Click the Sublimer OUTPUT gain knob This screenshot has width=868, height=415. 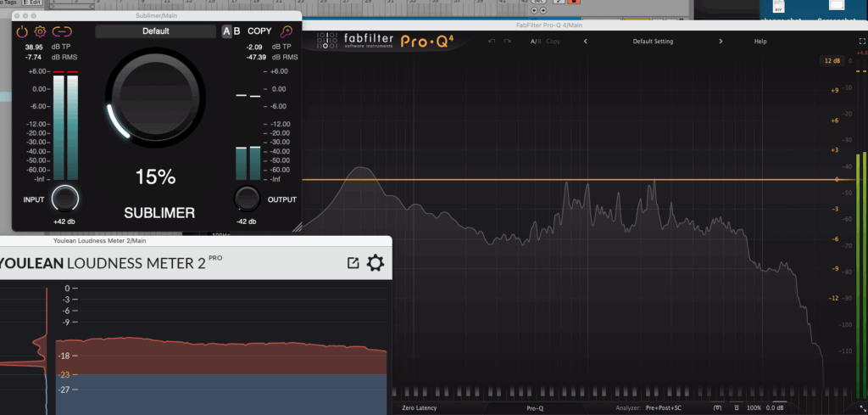point(247,199)
